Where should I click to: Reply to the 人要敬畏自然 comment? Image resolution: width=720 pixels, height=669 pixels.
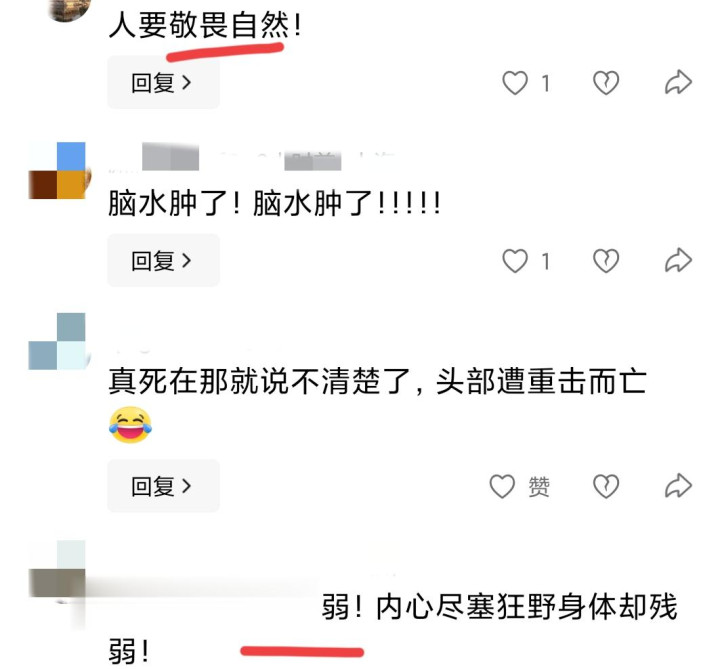(163, 83)
